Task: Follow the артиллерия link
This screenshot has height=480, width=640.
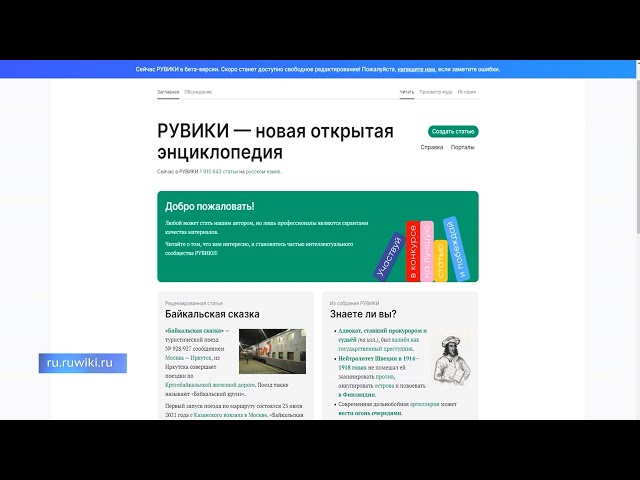Action: click(x=424, y=404)
